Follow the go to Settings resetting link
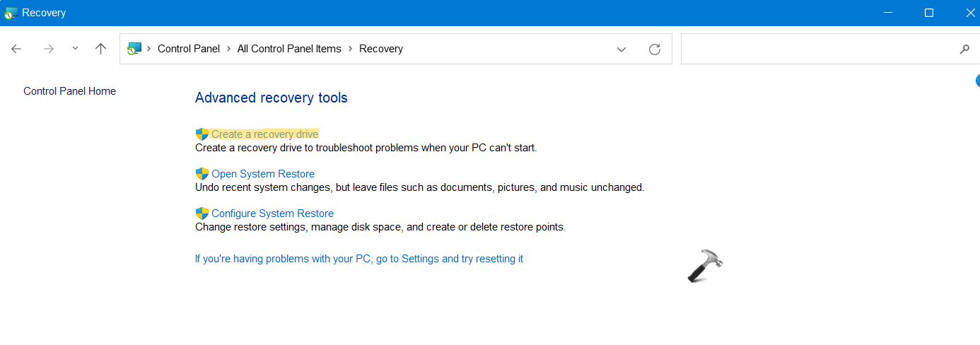The height and width of the screenshot is (345, 980). coord(359,259)
